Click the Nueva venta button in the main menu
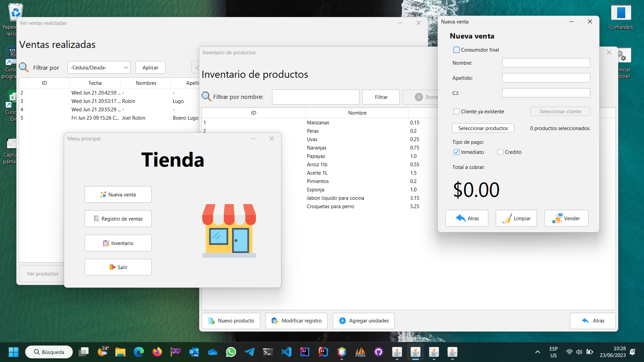Screen dimensions: 644x362 pyautogui.click(x=118, y=194)
